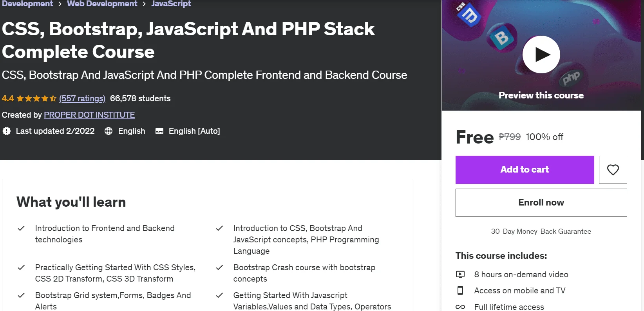
Task: Click the What you'll learn heading
Action: point(71,202)
